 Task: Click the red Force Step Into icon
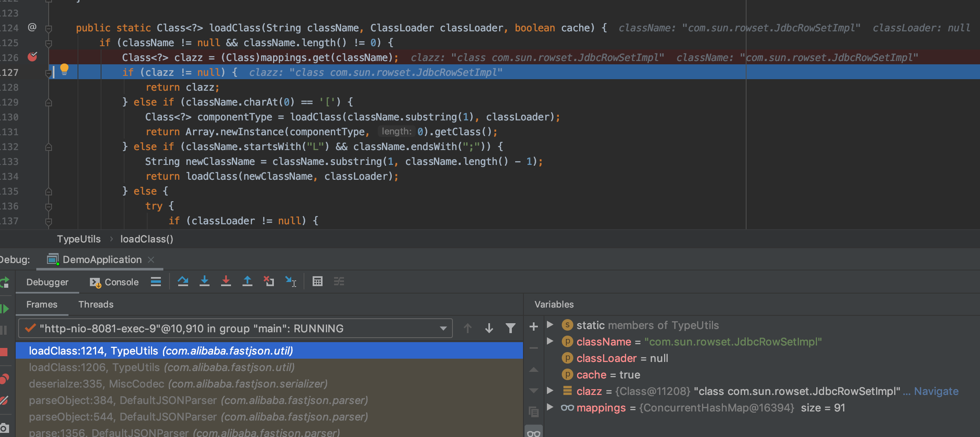(x=226, y=282)
